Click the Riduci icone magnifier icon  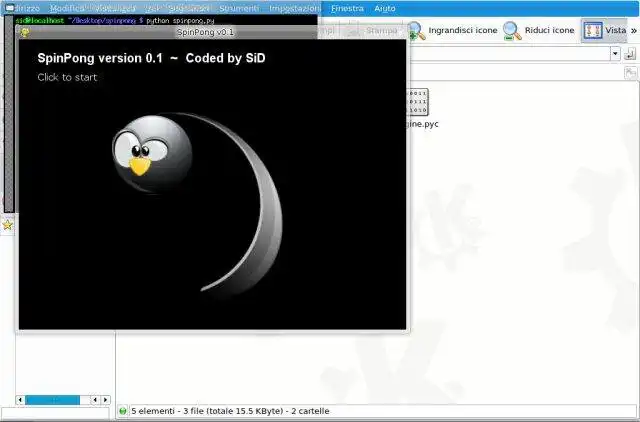[512, 31]
